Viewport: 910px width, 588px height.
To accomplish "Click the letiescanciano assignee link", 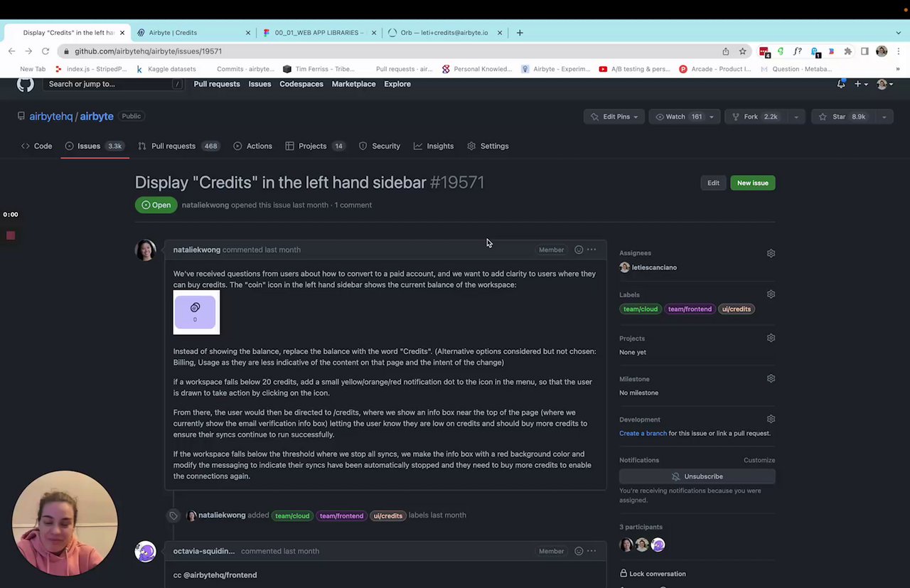I will tap(654, 267).
